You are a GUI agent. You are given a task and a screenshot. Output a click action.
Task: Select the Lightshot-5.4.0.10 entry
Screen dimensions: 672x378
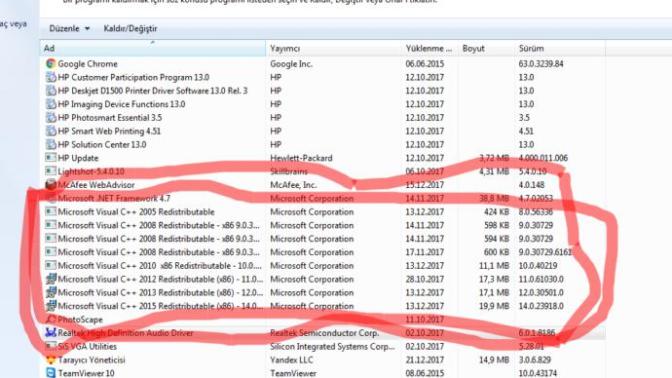[91, 171]
